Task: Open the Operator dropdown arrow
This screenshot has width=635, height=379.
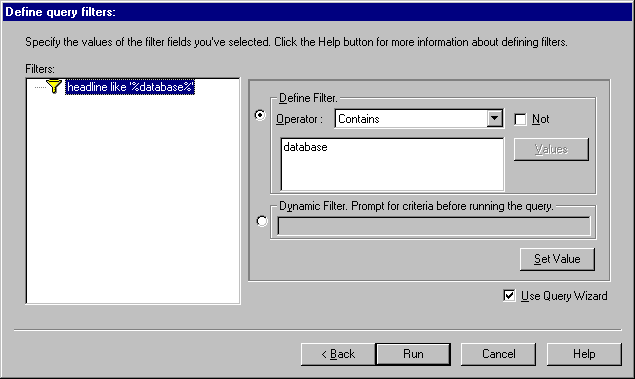Action: point(494,119)
